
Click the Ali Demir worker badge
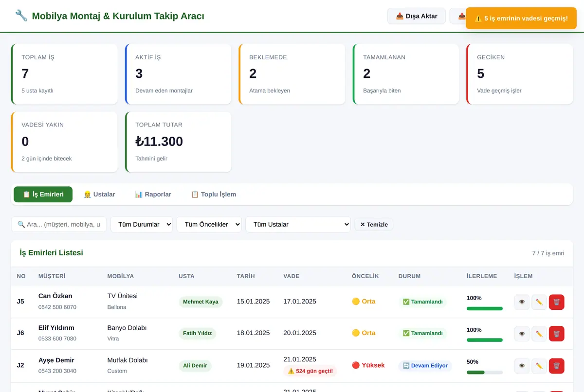point(195,365)
